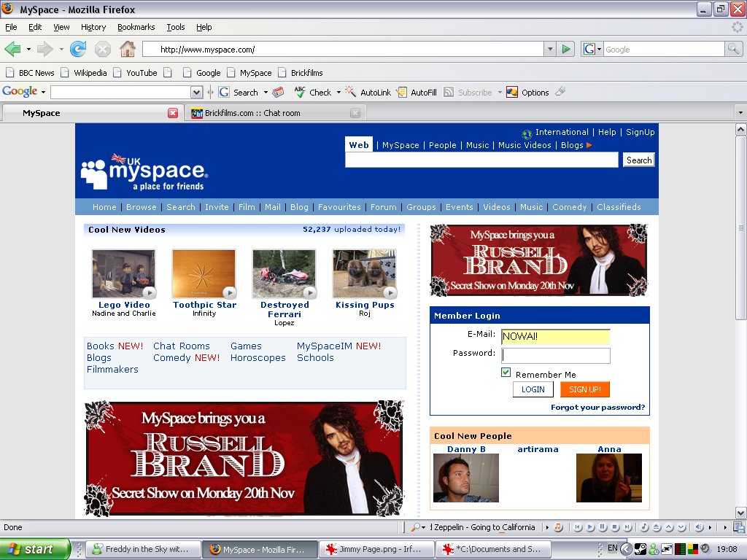This screenshot has height=560, width=747.
Task: Open the Google logo toolbar menu dropdown
Action: point(43,92)
